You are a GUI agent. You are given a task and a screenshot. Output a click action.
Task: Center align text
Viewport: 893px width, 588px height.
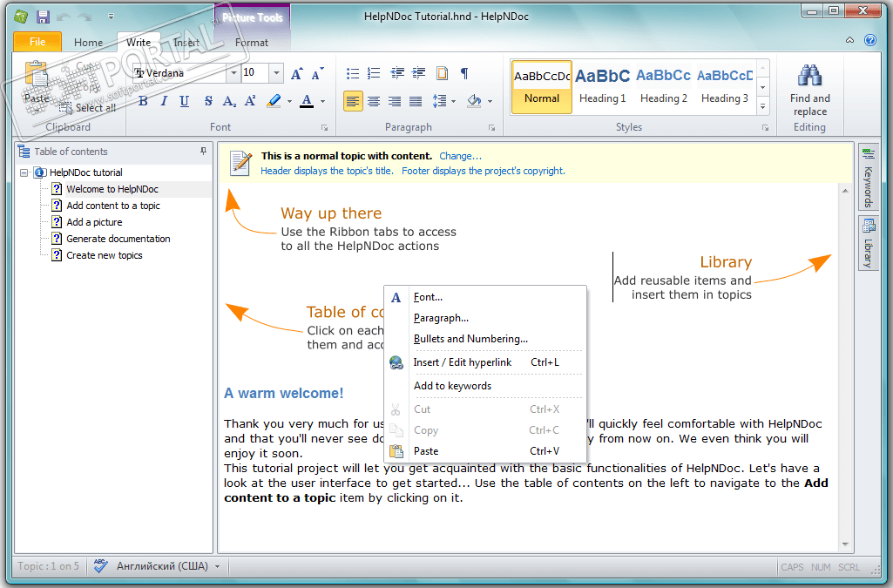pos(374,101)
